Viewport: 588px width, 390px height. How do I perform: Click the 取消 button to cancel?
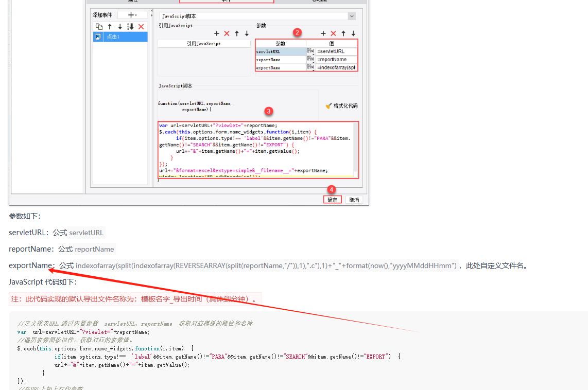tap(354, 200)
